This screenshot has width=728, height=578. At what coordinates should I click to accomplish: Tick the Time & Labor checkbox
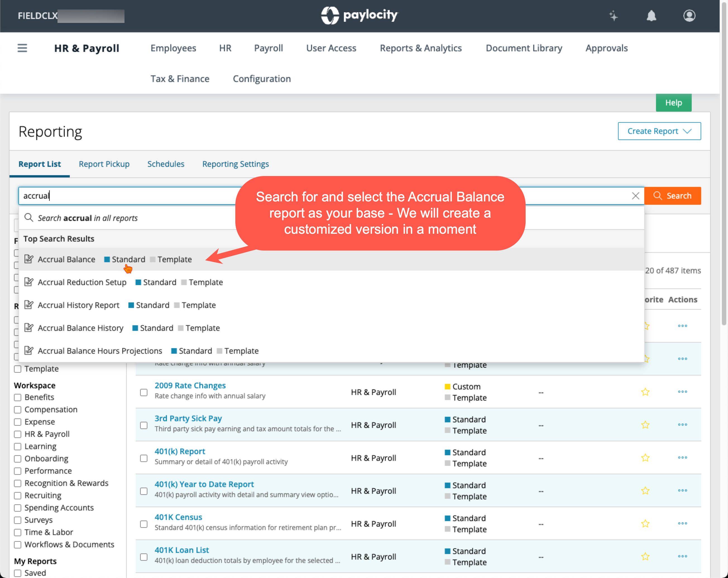click(x=18, y=533)
